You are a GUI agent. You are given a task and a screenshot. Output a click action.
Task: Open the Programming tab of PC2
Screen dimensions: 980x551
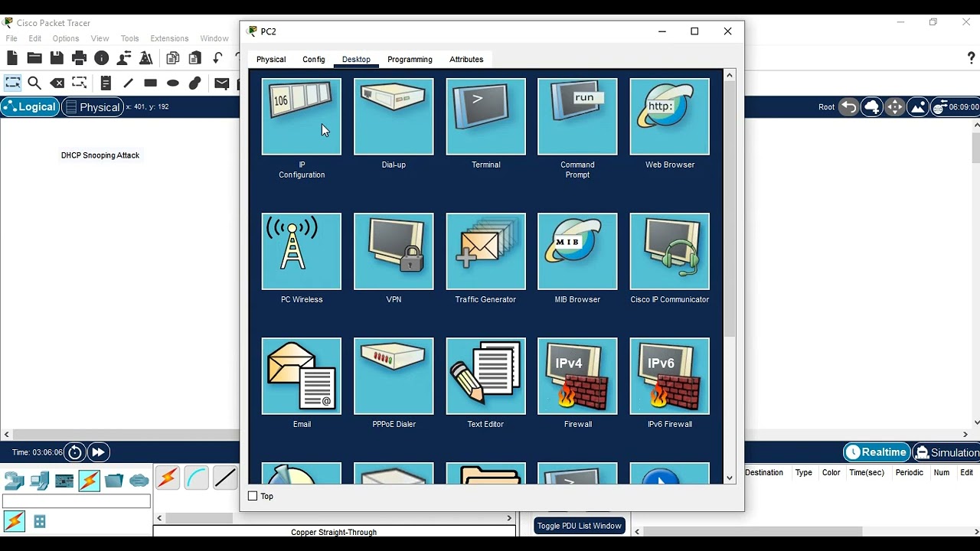(410, 59)
